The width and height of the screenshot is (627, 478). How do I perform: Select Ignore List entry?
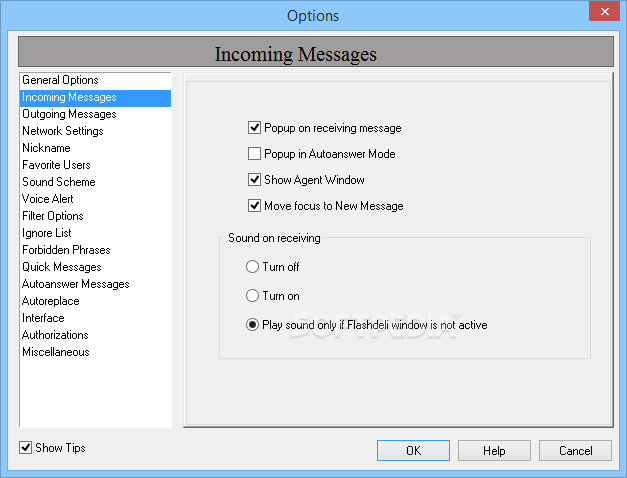click(95, 233)
